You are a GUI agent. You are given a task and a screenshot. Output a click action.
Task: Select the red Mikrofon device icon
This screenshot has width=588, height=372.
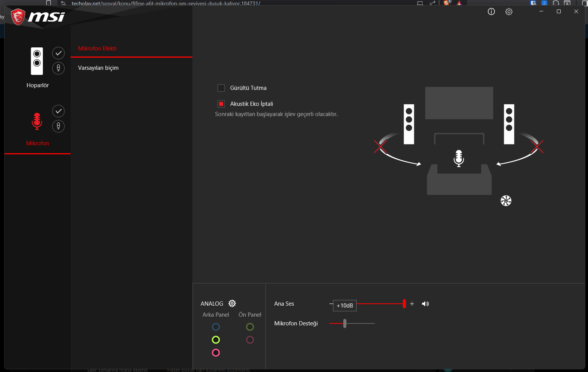tap(37, 121)
